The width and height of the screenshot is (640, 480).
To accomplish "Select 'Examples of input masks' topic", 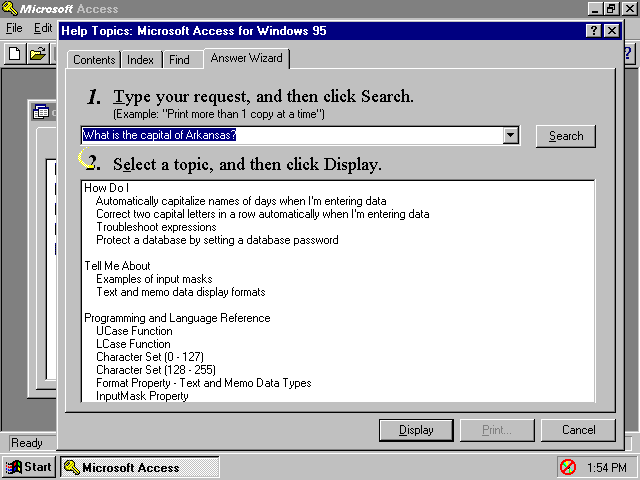I will pos(154,279).
